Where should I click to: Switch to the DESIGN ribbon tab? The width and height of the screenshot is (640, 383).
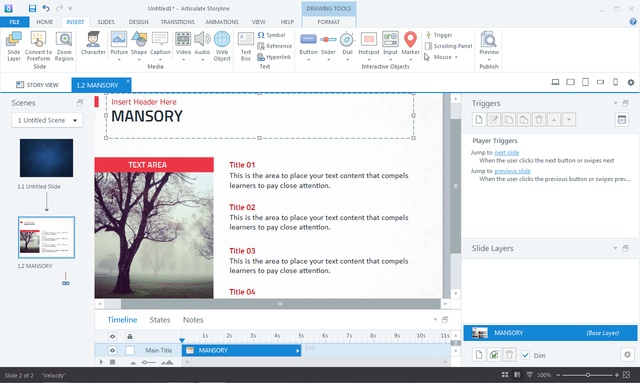138,22
